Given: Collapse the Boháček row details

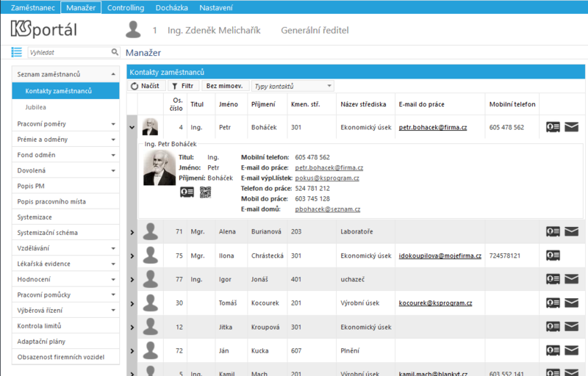Looking at the screenshot, I should point(132,127).
